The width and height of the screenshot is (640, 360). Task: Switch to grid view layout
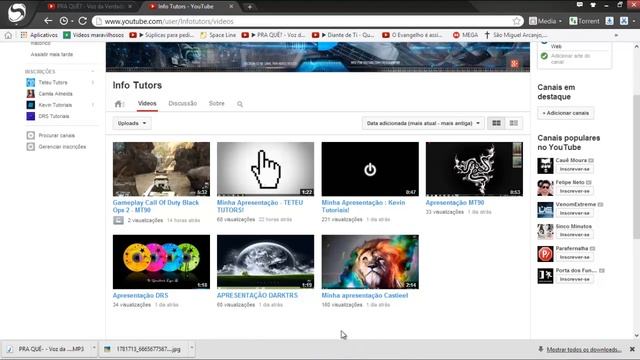[x=496, y=123]
